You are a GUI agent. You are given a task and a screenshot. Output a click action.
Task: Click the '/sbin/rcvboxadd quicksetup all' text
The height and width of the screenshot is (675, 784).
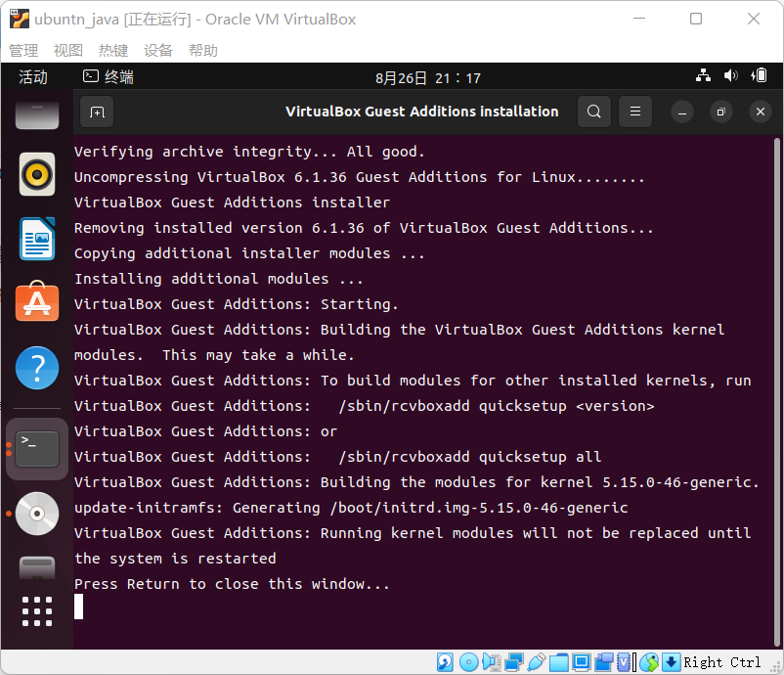470,457
